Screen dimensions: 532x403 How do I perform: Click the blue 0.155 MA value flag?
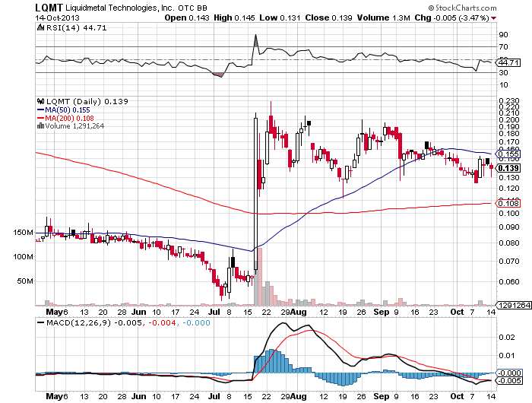508,154
